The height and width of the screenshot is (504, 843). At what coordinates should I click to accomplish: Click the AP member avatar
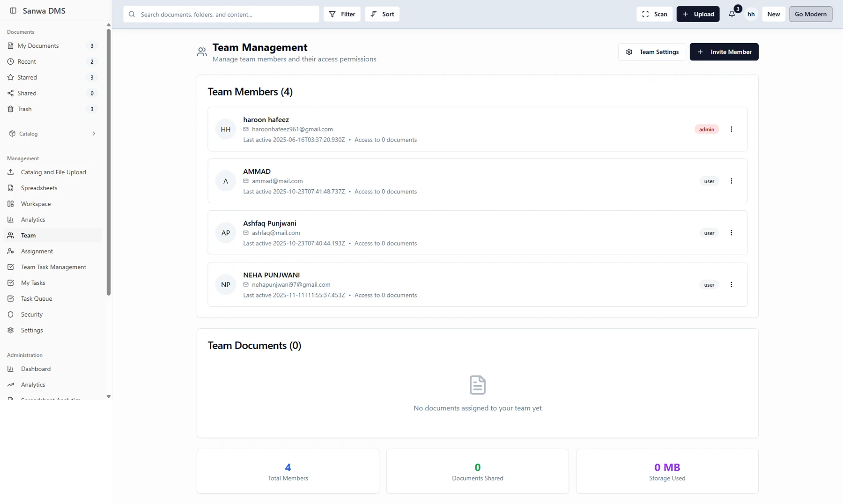tap(225, 233)
